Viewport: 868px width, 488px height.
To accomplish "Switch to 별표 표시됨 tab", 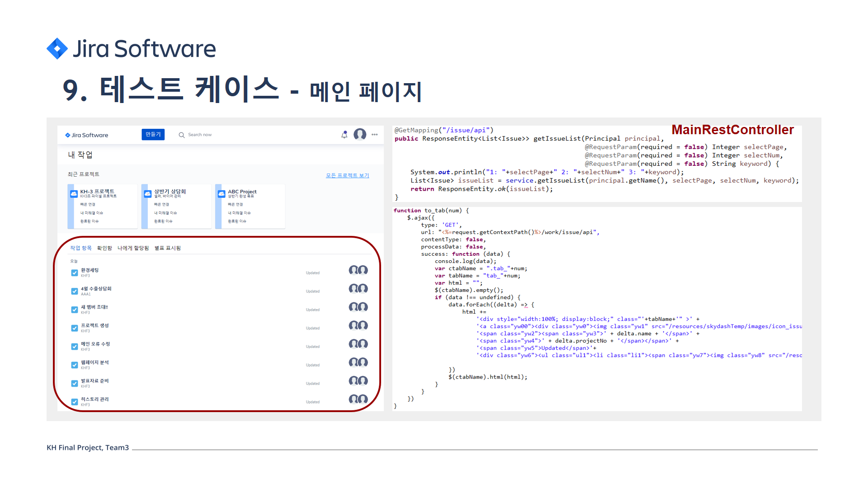I will [168, 248].
